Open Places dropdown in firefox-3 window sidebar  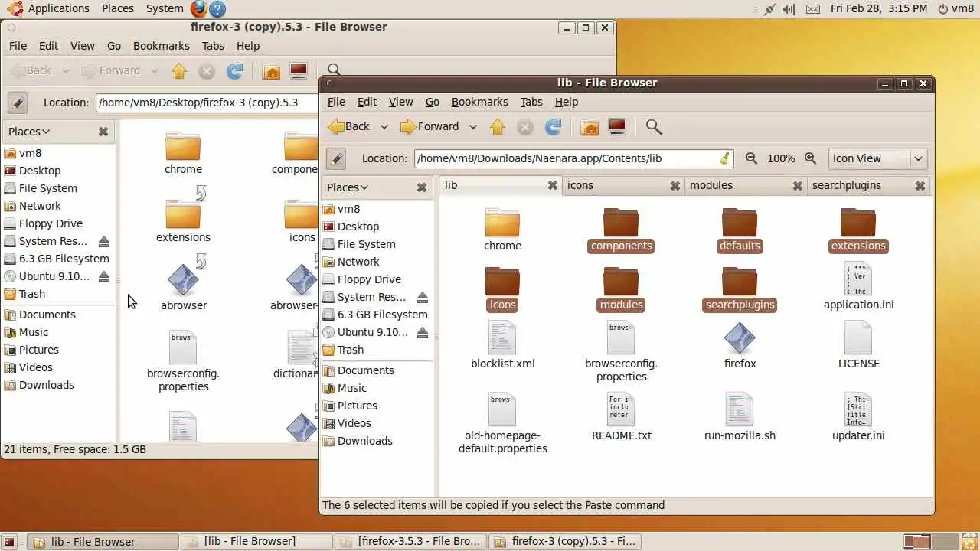[28, 132]
